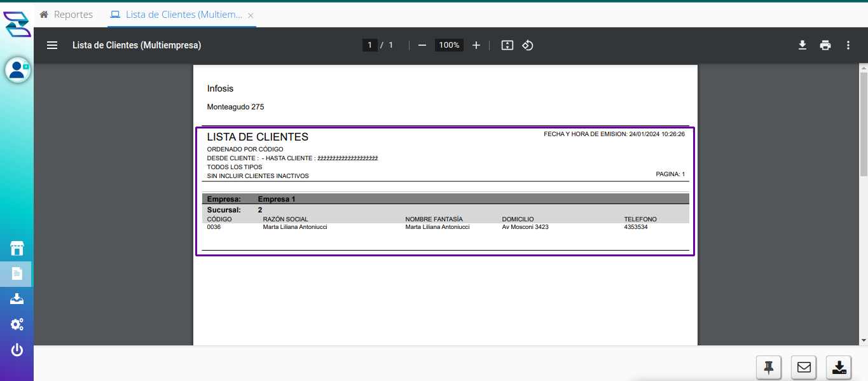This screenshot has height=381, width=868.
Task: Select the document reports sidebar icon
Action: [x=17, y=274]
